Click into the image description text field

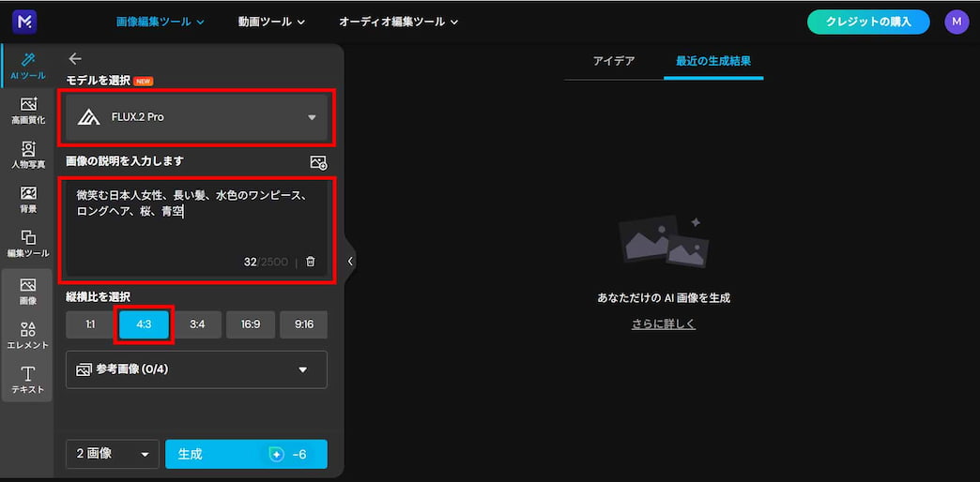click(197, 229)
